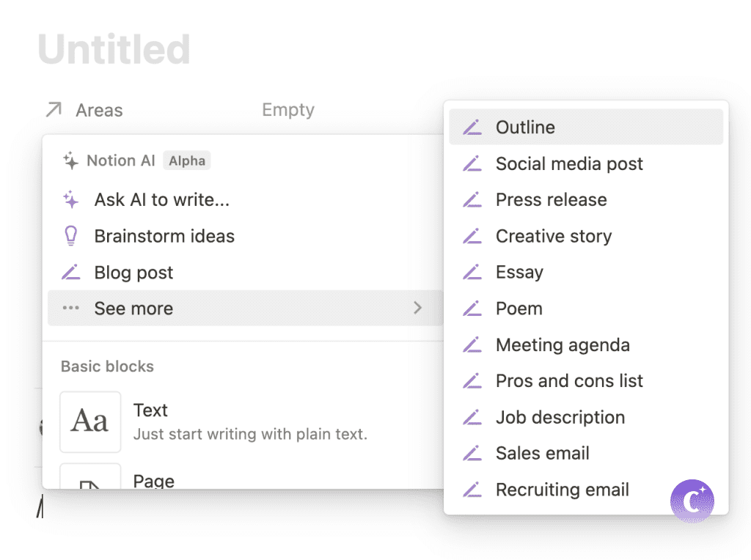
Task: Click the three-dots icon beside See more
Action: [x=71, y=309]
